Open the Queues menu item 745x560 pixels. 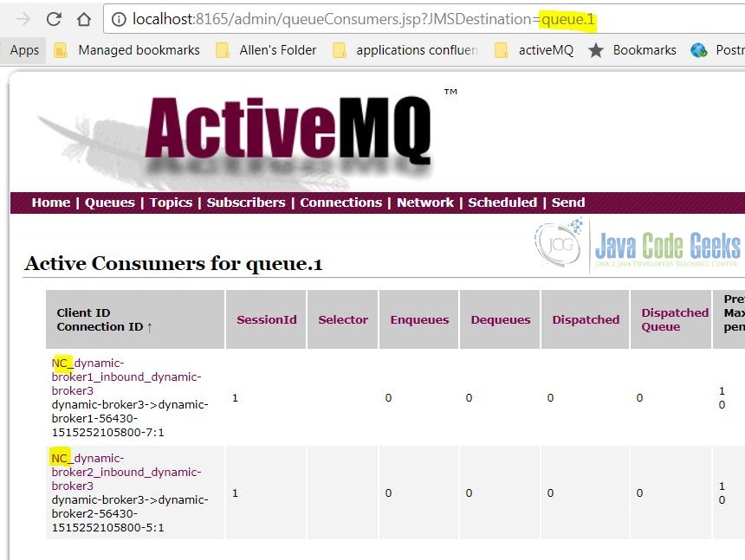109,203
